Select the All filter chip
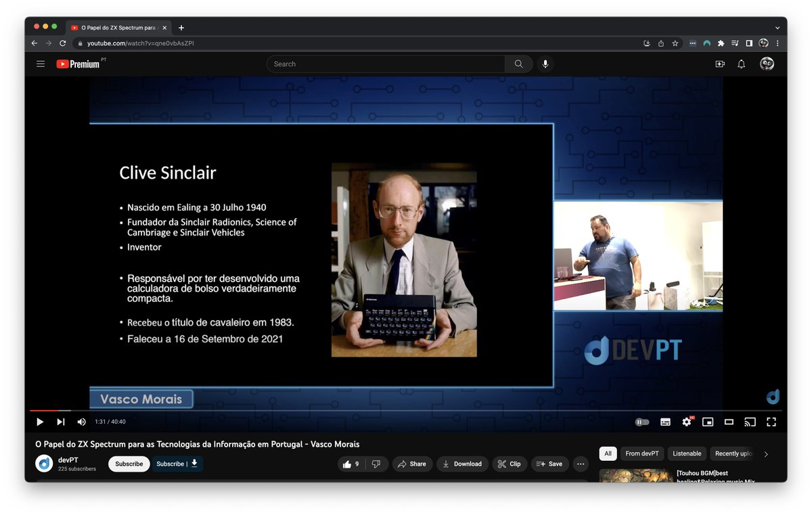The width and height of the screenshot is (812, 515). click(x=608, y=453)
